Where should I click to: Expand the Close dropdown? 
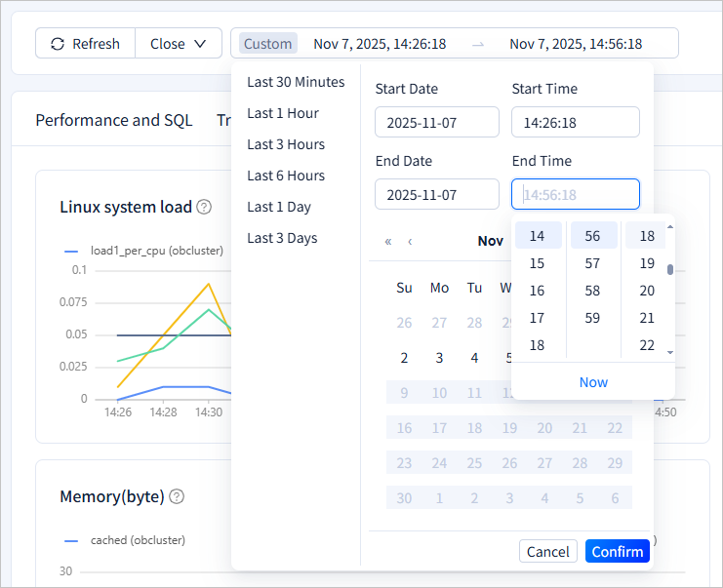click(179, 44)
